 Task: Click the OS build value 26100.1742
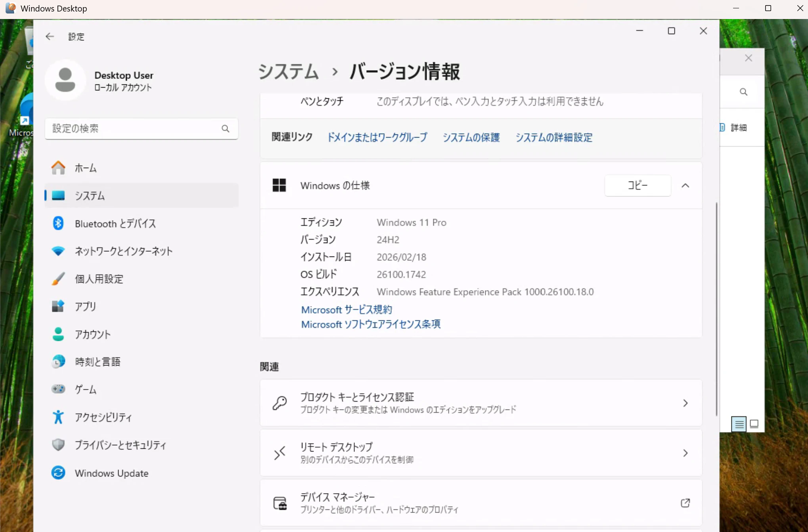[x=401, y=274]
